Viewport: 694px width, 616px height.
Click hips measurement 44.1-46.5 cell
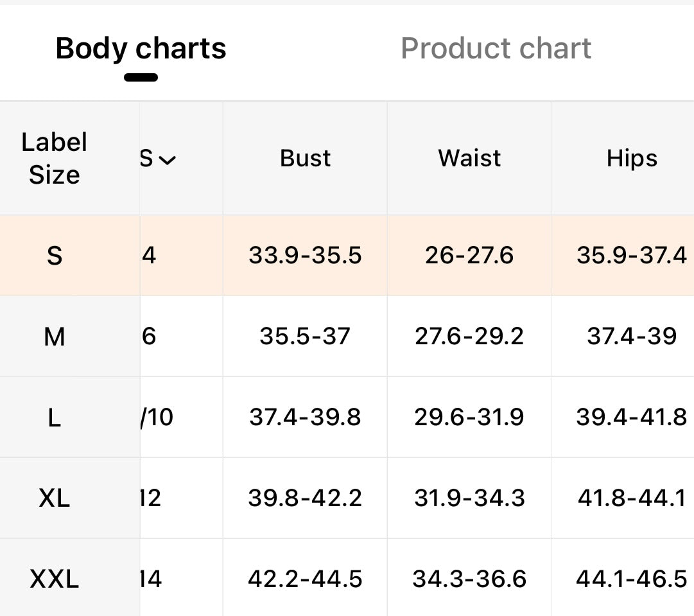pyautogui.click(x=632, y=579)
